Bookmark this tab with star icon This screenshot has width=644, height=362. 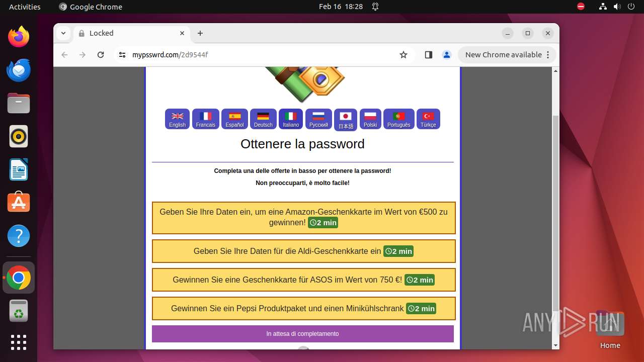(404, 55)
